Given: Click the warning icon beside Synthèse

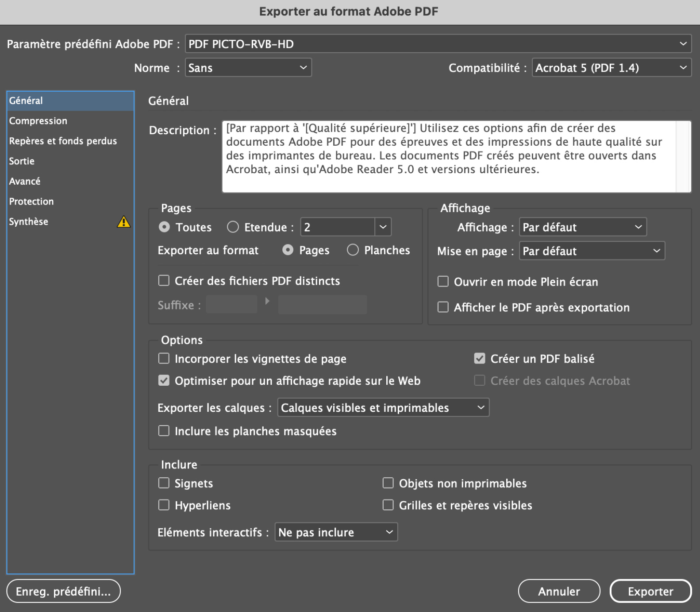Looking at the screenshot, I should 123,221.
